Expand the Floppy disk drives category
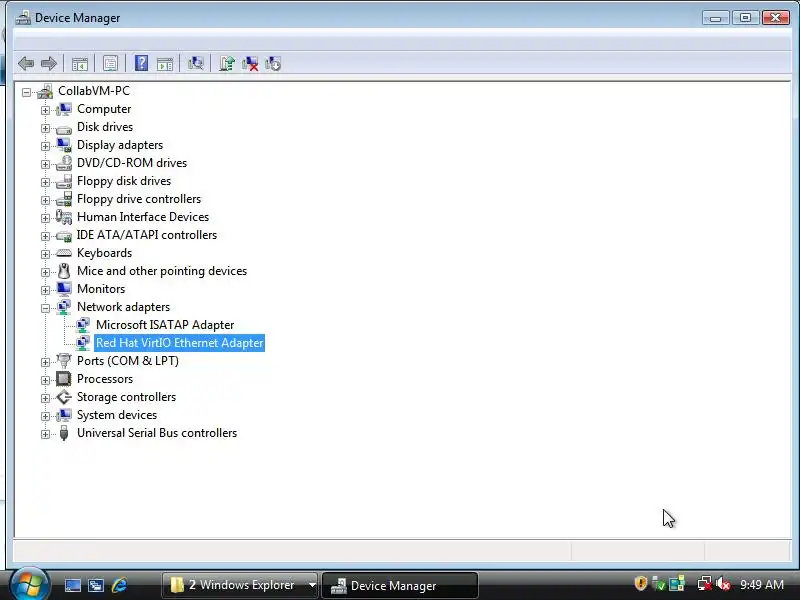This screenshot has width=800, height=600. [45, 182]
